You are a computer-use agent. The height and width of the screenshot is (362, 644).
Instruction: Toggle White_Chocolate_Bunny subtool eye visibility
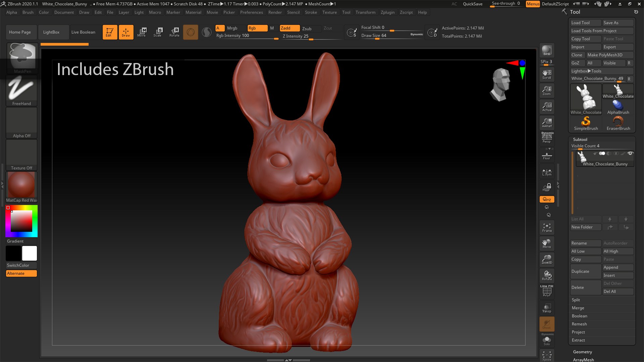coord(630,154)
